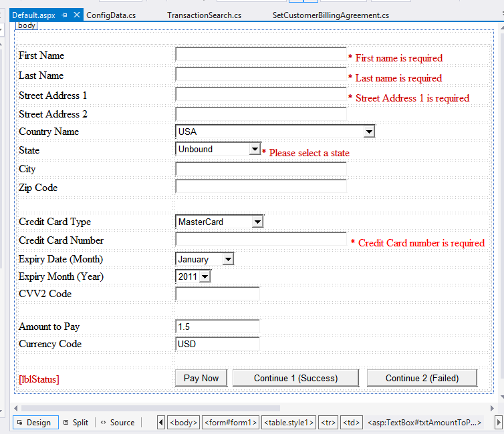
Task: Expand the Country Name dropdown
Action: click(369, 132)
